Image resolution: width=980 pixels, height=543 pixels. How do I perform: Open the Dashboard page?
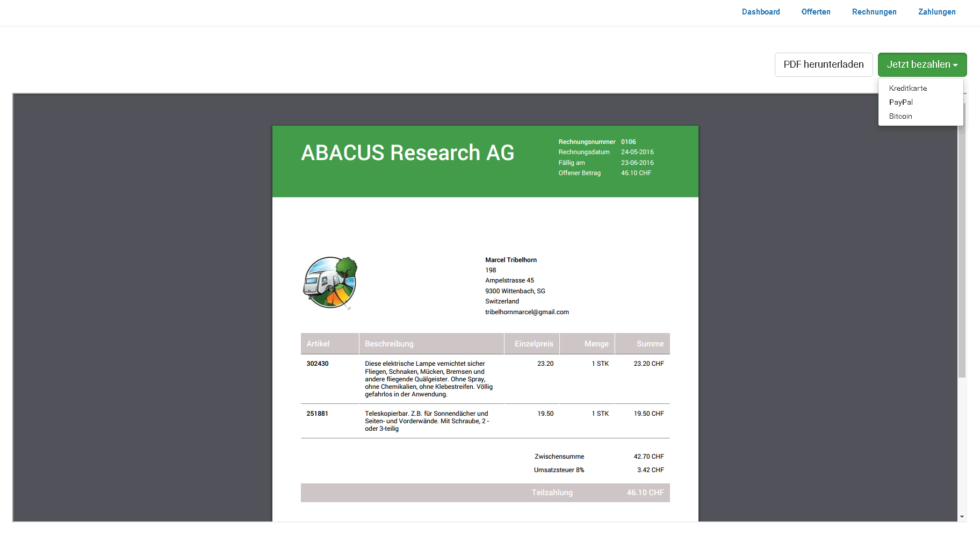(x=760, y=12)
